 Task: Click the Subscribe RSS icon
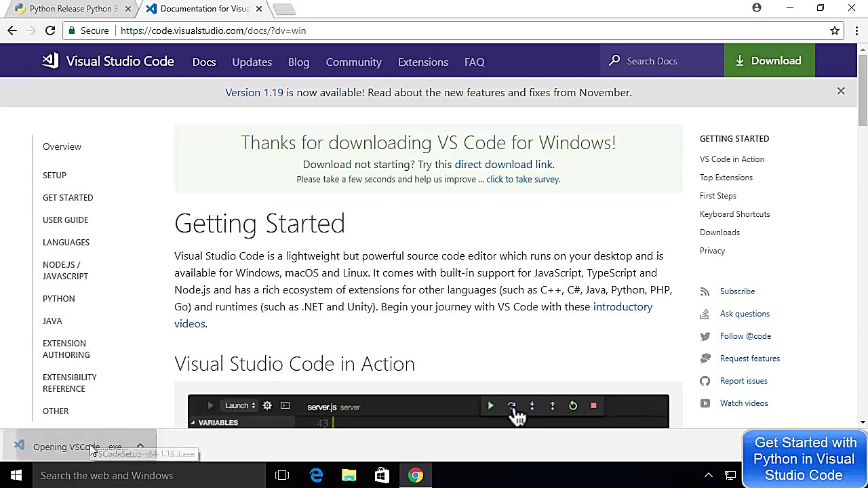coord(705,291)
